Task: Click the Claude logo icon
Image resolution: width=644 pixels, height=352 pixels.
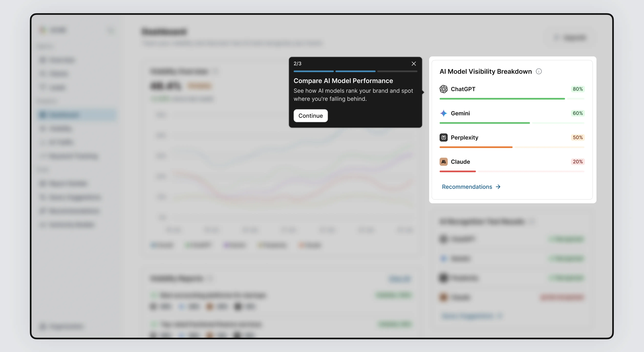Action: point(444,162)
